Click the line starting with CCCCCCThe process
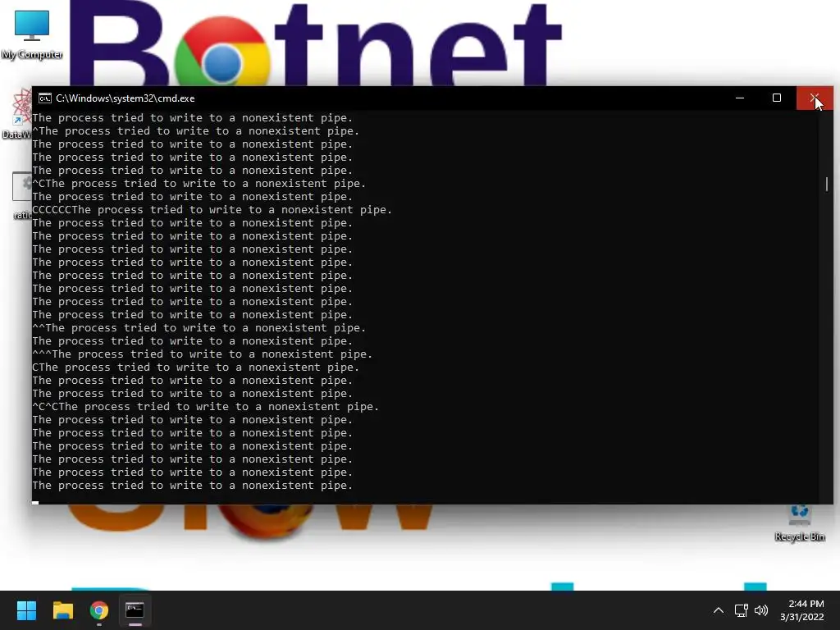Screen dimensions: 840x630 212,210
